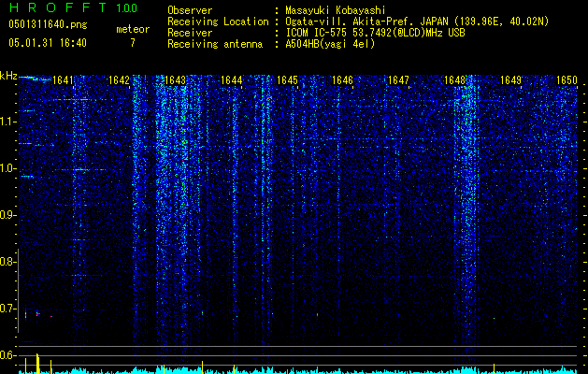
Task: Click the version number 1.0.0
Action: pos(126,7)
